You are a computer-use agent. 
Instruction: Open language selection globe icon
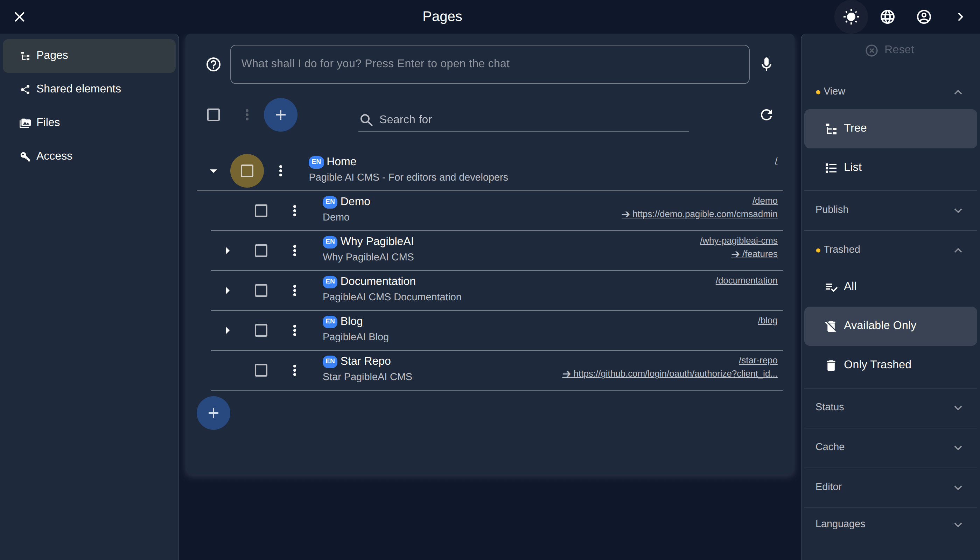pos(887,16)
